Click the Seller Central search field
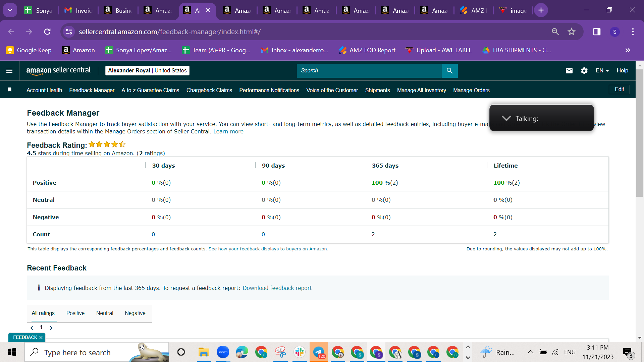 369,71
